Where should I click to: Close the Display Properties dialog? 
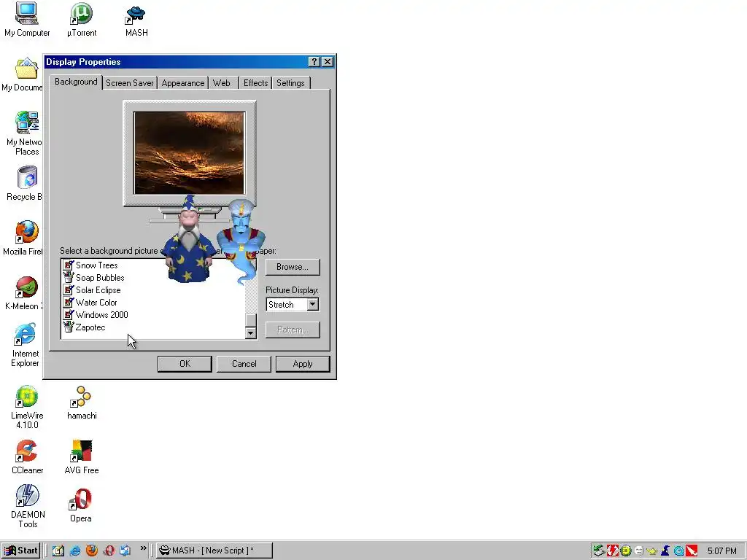328,61
